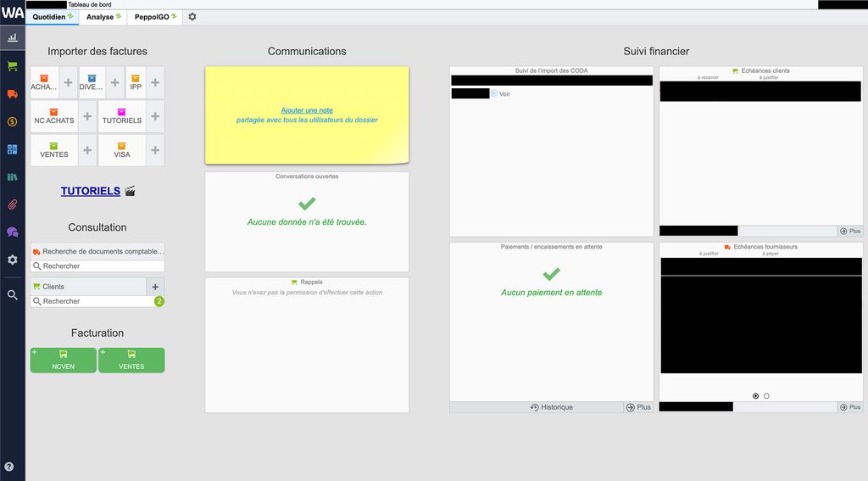Switch to the PeppolGO tab
The height and width of the screenshot is (481, 868).
point(156,17)
